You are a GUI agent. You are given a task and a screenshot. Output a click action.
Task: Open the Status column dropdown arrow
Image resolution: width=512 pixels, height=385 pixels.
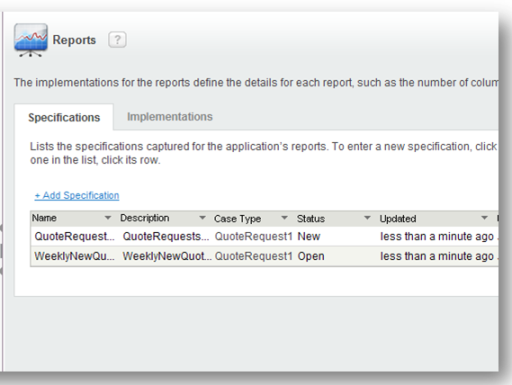pos(367,218)
